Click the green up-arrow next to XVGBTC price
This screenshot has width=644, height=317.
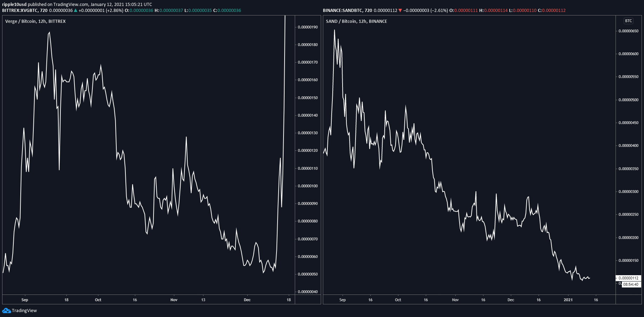[76, 10]
